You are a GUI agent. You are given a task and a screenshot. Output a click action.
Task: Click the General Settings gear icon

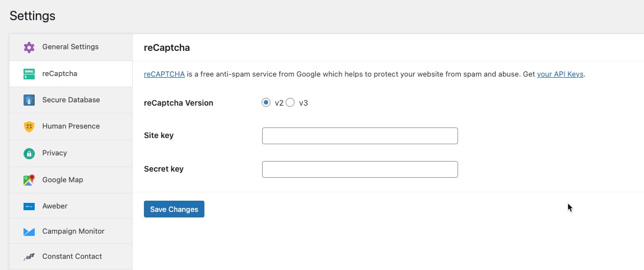29,47
